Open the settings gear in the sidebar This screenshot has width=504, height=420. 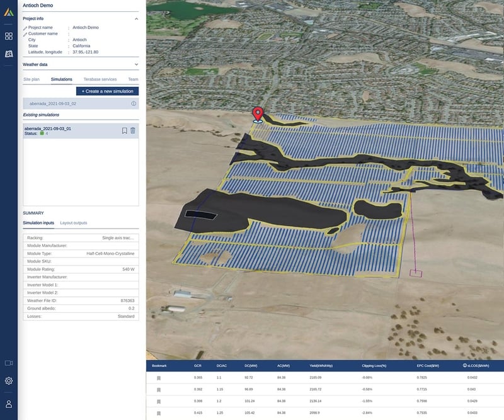pos(8,380)
